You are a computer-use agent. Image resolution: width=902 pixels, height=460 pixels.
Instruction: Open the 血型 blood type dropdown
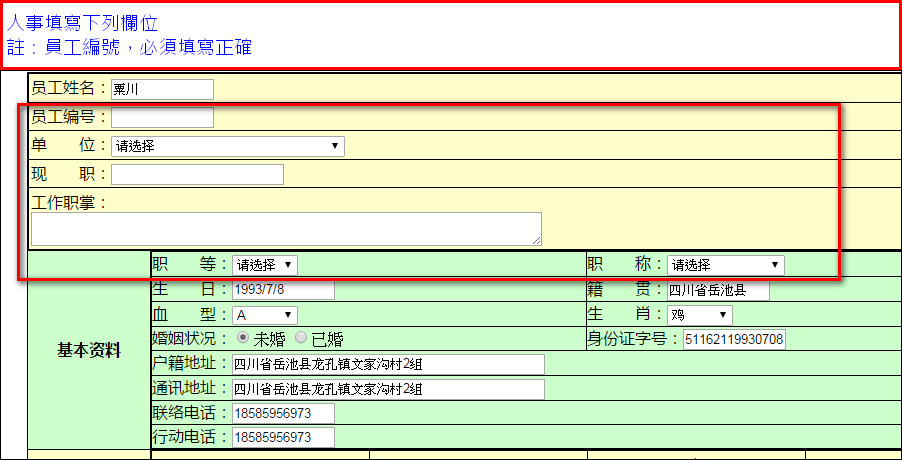264,315
